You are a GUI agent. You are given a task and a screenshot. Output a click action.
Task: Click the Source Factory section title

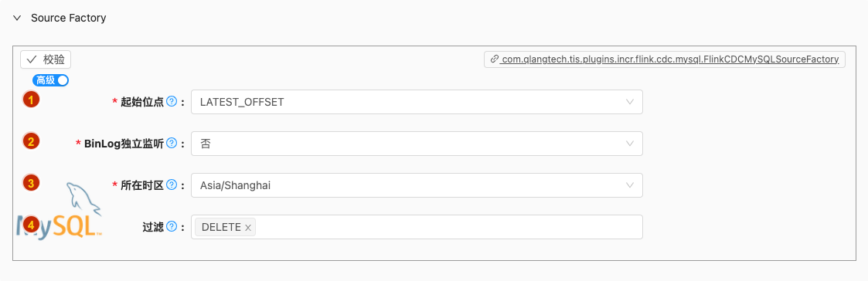[69, 18]
